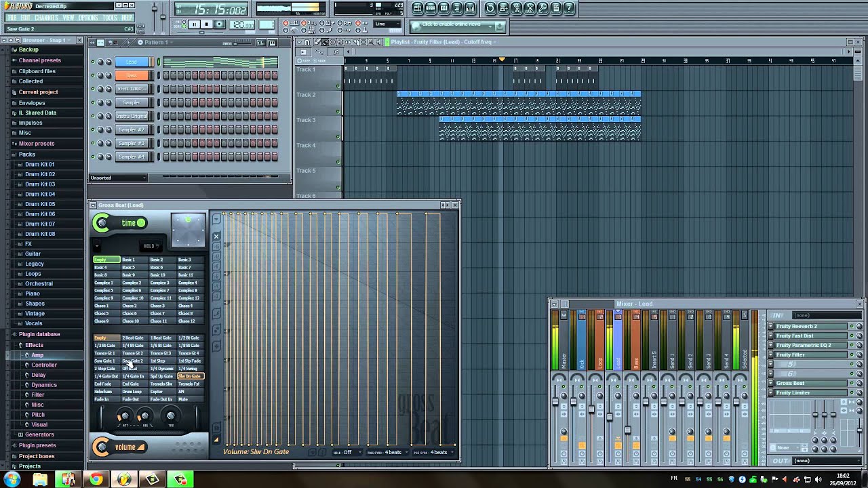Select the Trance Gt 1 volume preset
868x488 pixels.
[105, 353]
